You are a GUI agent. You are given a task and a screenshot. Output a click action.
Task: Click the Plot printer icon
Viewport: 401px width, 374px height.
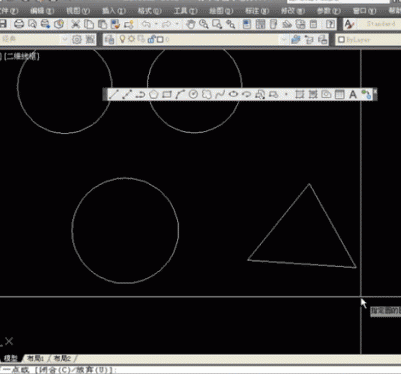point(19,24)
